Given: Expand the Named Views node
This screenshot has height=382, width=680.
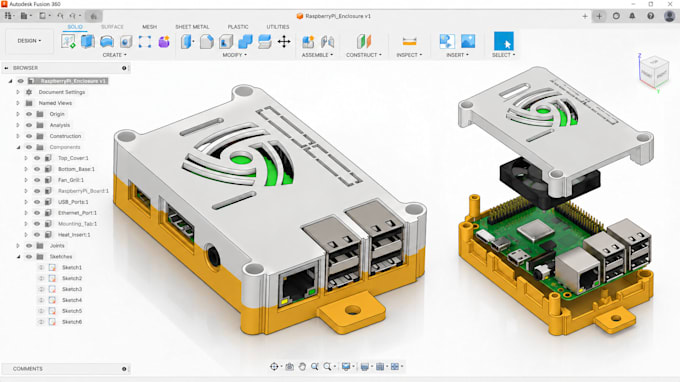Looking at the screenshot, I should pos(18,103).
